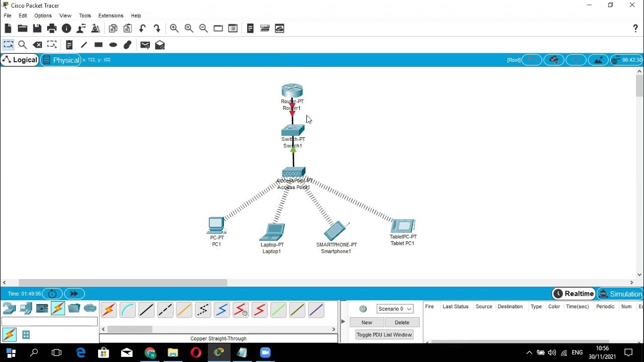Select the Draw Ellipse tool
The image size is (644, 362).
click(113, 45)
